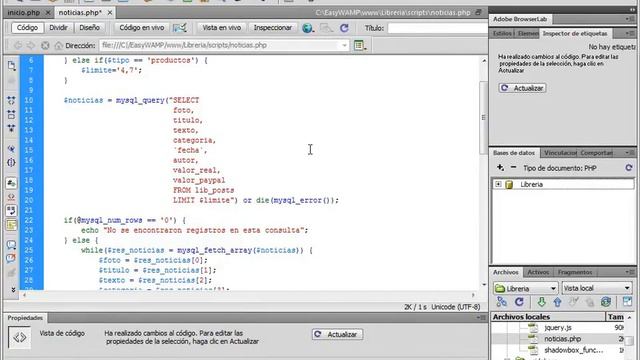Viewport: 640px width, 360px height.
Task: Toggle the Inspeccionar mode button
Action: click(x=273, y=28)
